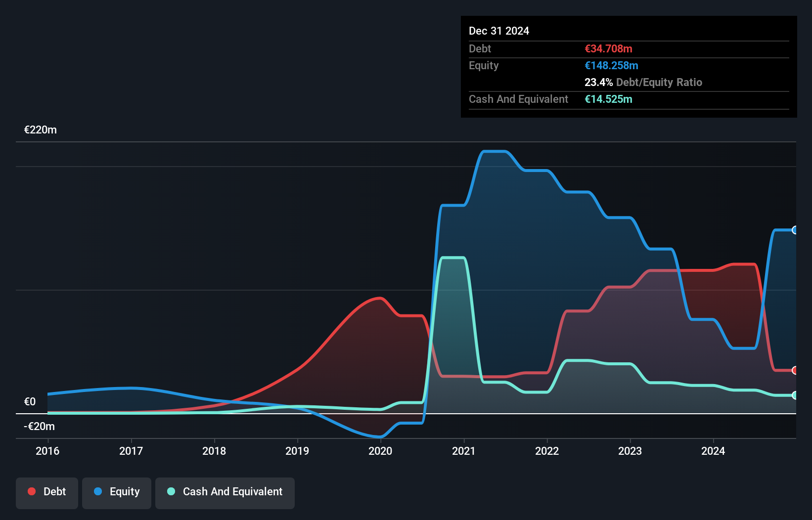812x520 pixels.
Task: Click the teal Cash legend dot
Action: point(171,491)
